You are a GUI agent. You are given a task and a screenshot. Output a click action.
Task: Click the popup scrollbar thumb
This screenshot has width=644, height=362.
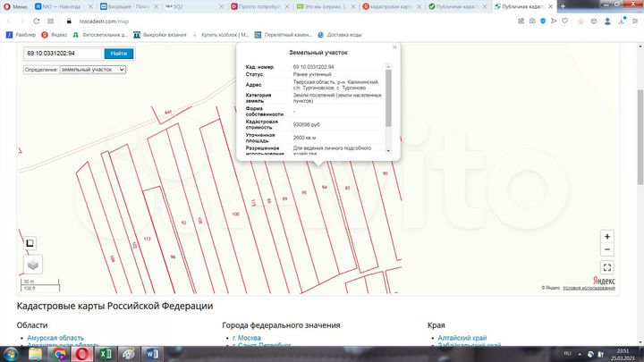coord(388,97)
